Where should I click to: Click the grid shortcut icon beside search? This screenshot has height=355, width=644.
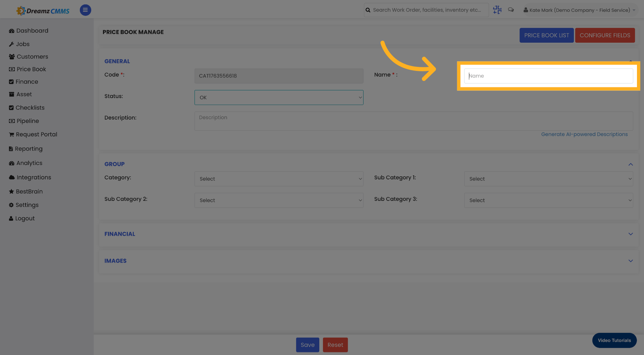497,10
